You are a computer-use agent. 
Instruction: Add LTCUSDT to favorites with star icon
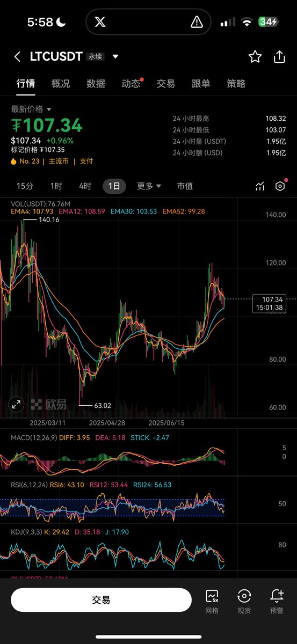255,57
